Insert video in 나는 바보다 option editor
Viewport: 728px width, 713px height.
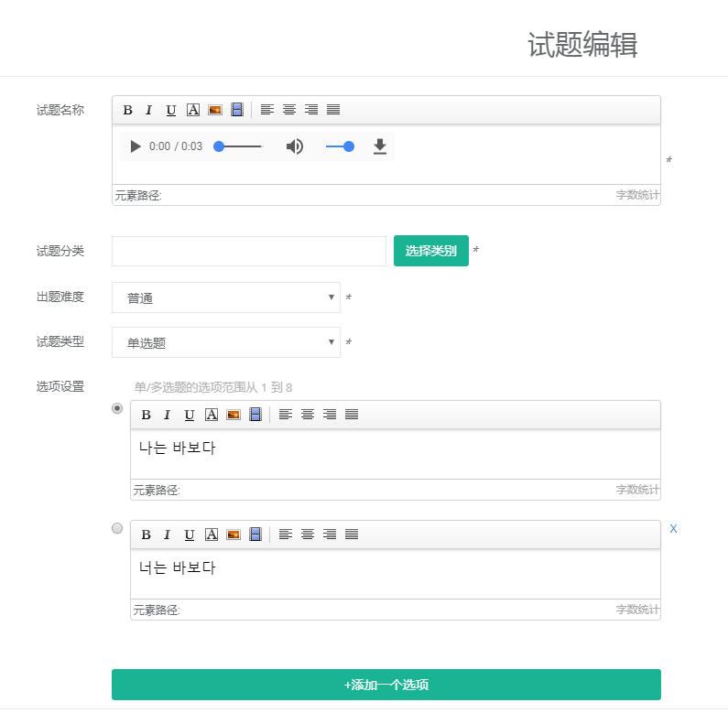tap(255, 415)
